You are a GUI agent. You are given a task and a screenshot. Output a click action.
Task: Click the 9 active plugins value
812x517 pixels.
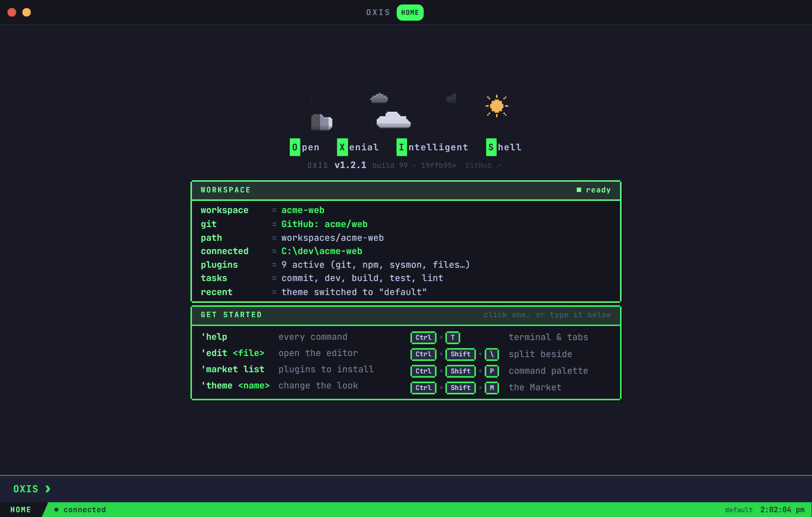[x=376, y=265]
